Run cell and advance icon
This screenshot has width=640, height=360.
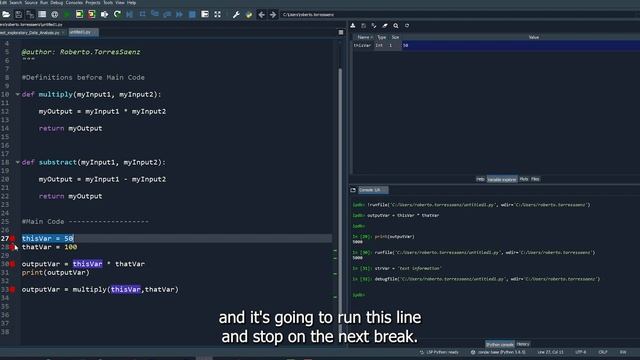click(x=92, y=15)
